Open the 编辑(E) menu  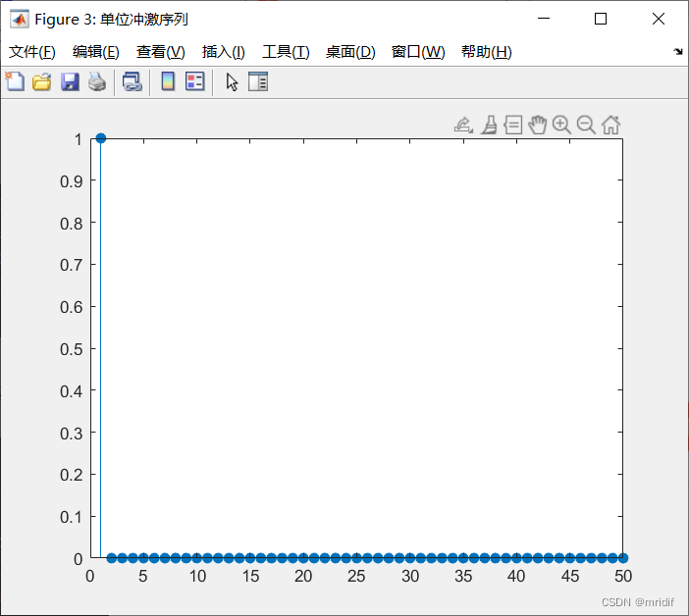(x=96, y=52)
